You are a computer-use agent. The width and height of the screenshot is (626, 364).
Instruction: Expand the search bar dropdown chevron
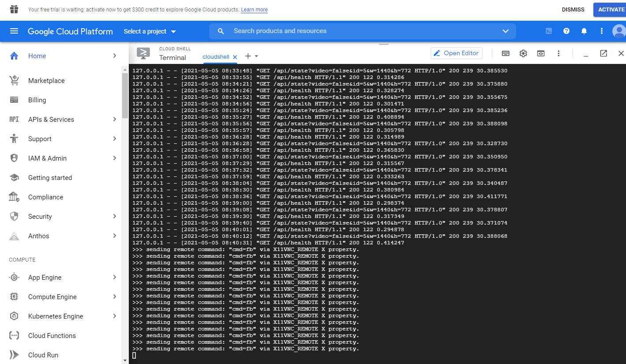[x=506, y=31]
